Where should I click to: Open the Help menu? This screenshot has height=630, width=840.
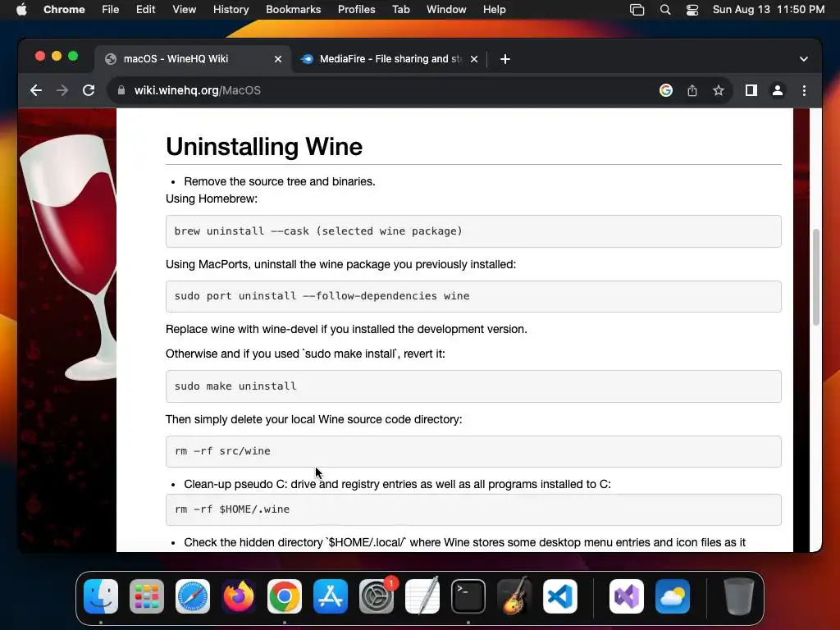pos(494,10)
